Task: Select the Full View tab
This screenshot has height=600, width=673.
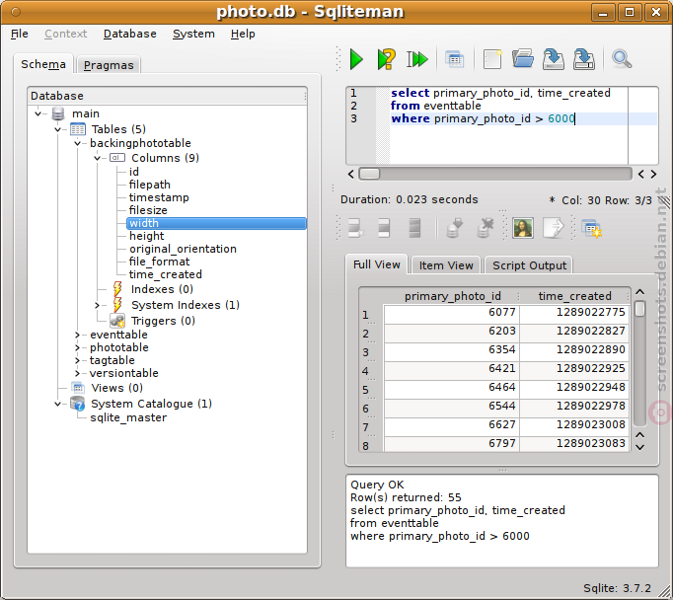Action: coord(376,264)
